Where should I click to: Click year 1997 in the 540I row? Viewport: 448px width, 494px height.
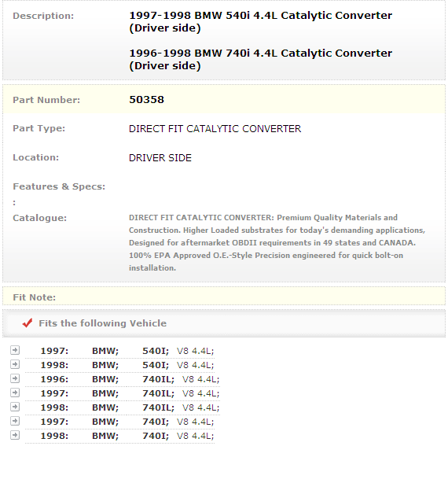[x=54, y=351]
